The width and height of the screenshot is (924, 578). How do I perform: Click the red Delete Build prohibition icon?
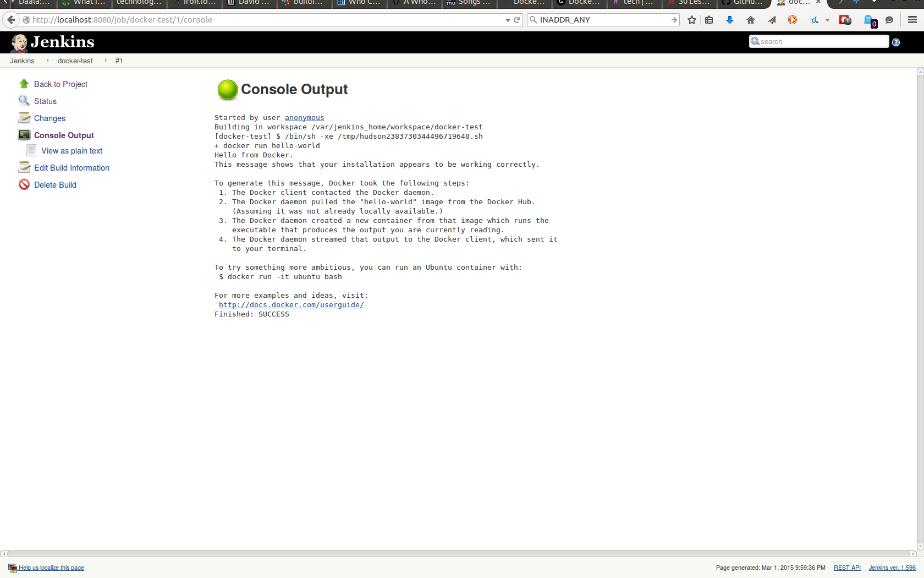(x=24, y=184)
